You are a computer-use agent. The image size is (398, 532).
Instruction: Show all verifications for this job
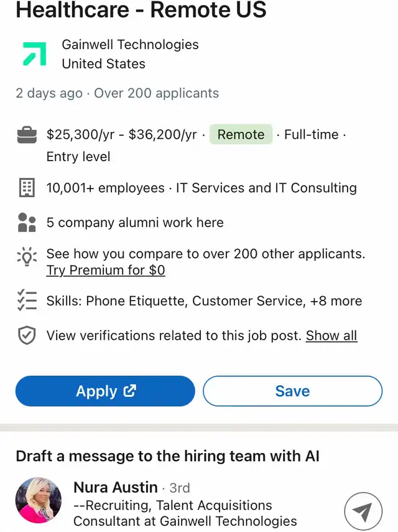click(331, 336)
